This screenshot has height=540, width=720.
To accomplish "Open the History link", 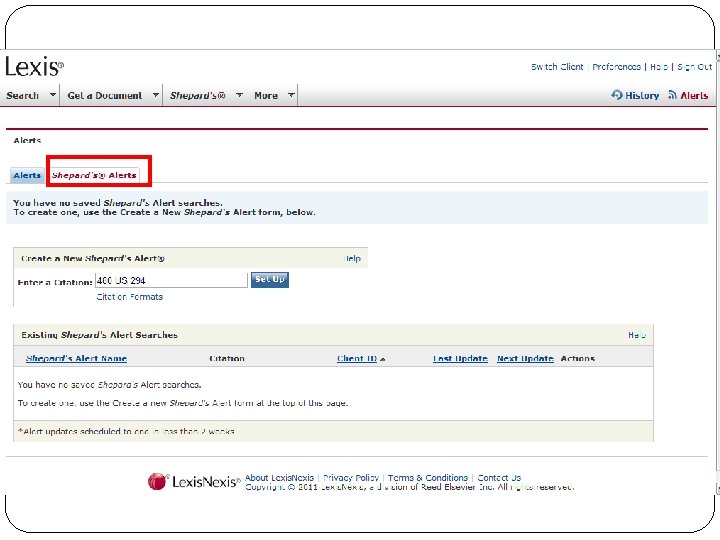I will [642, 96].
